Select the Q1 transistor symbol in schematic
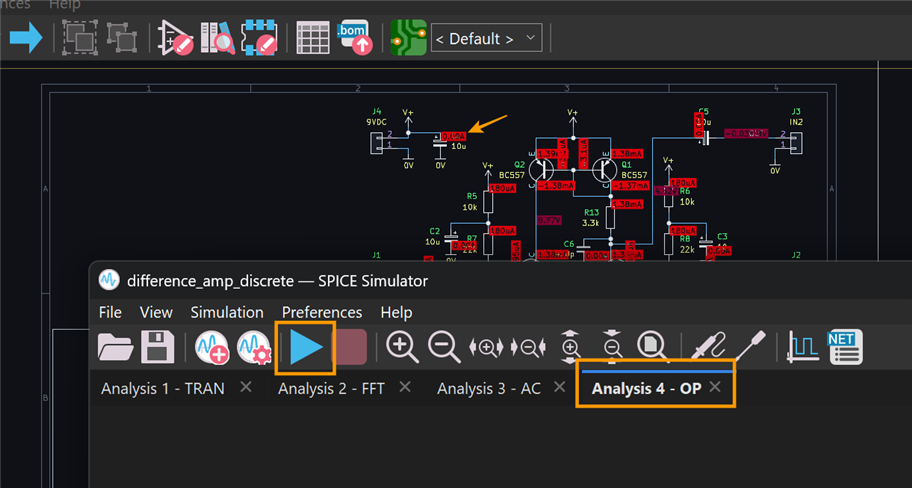912x488 pixels. pos(604,169)
